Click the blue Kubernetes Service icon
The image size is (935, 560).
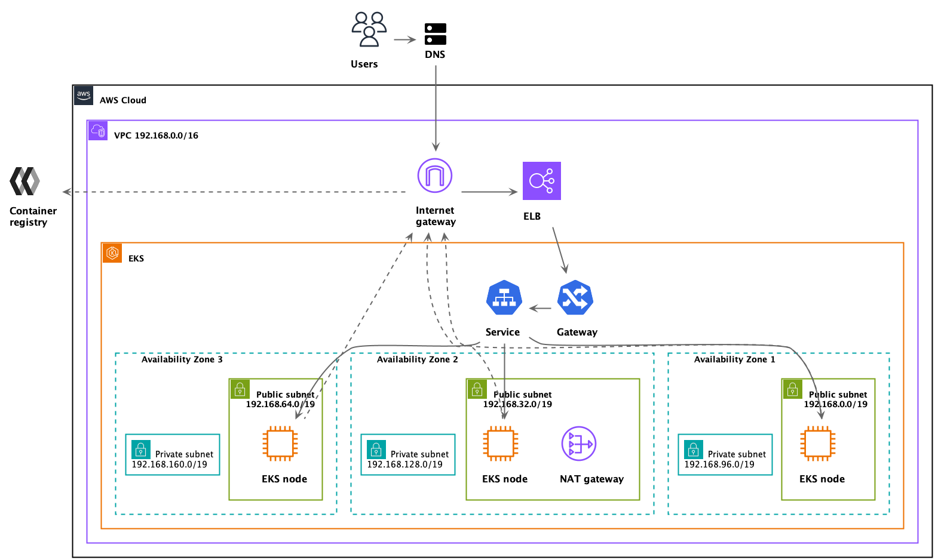[504, 297]
